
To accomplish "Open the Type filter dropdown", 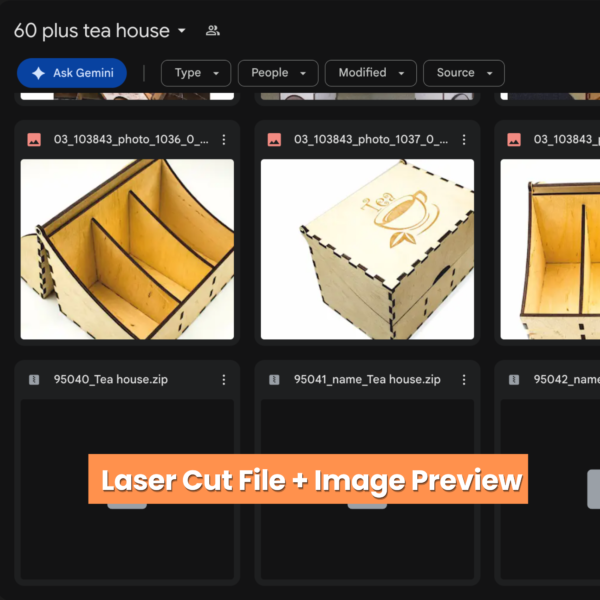I will coord(196,73).
